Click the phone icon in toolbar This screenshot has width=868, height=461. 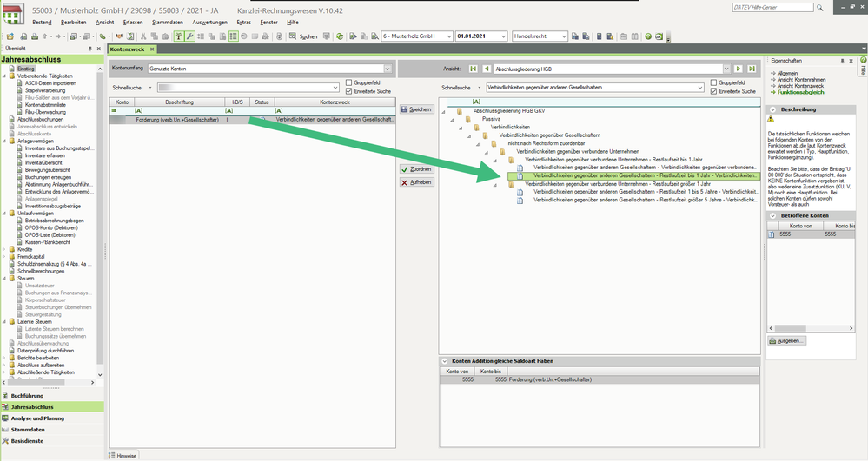[103, 36]
